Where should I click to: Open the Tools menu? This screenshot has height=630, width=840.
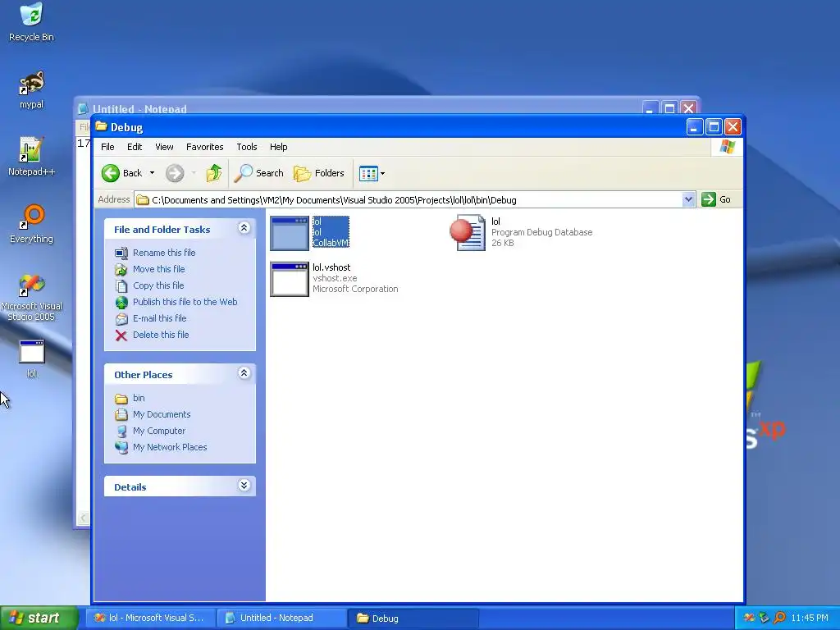tap(247, 147)
